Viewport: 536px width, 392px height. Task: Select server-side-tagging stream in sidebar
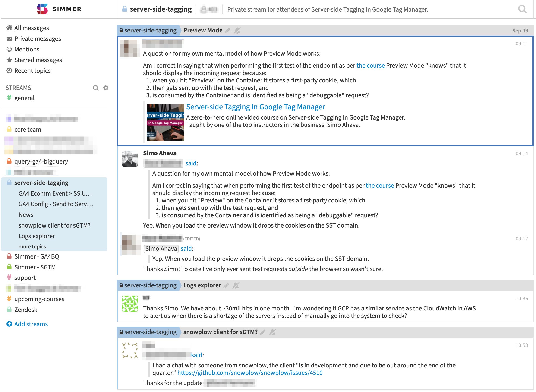click(41, 183)
